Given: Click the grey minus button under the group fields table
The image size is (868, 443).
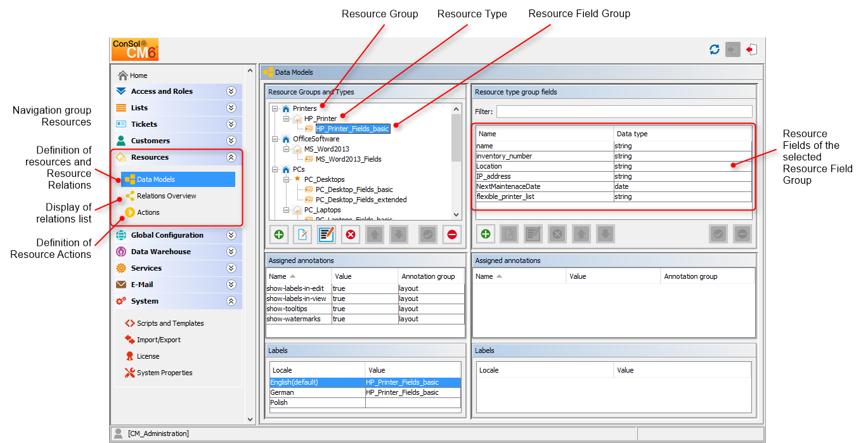Looking at the screenshot, I should tap(742, 234).
